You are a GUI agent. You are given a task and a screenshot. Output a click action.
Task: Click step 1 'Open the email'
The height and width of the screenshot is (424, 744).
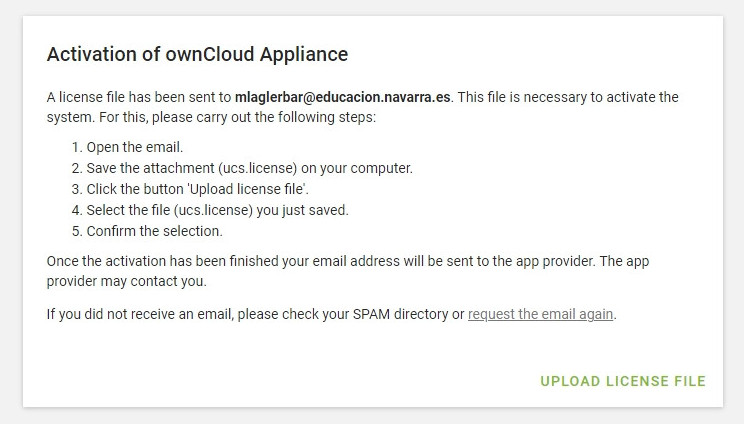135,147
